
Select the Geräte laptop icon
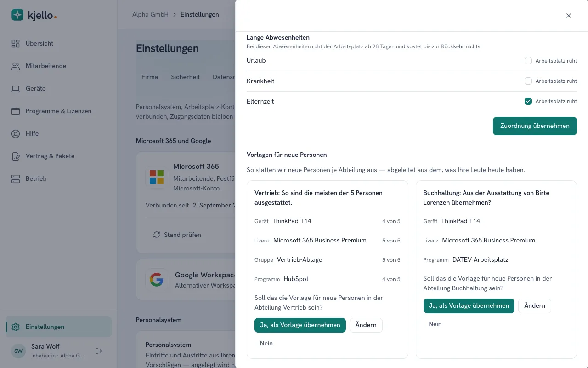(16, 89)
